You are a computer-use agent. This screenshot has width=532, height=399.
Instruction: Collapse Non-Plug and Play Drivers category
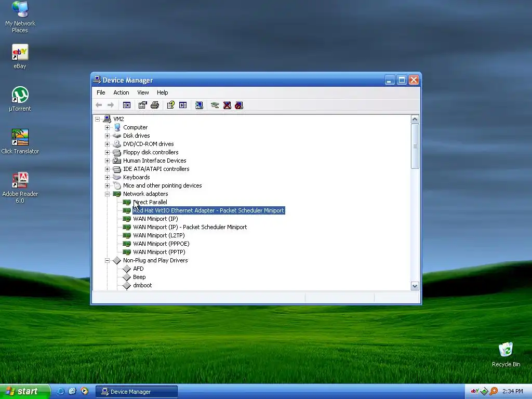pyautogui.click(x=107, y=261)
